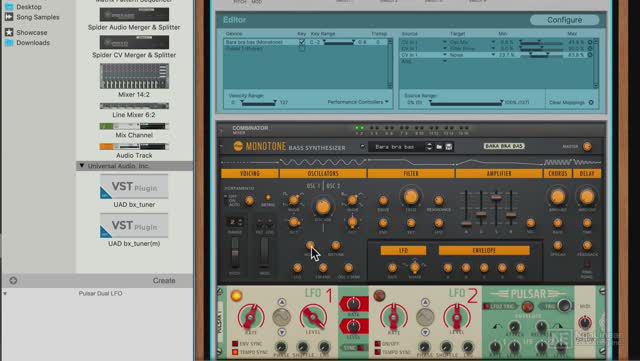Click the Portamento knob in Voicing
The height and width of the screenshot is (361, 640).
coord(249,201)
